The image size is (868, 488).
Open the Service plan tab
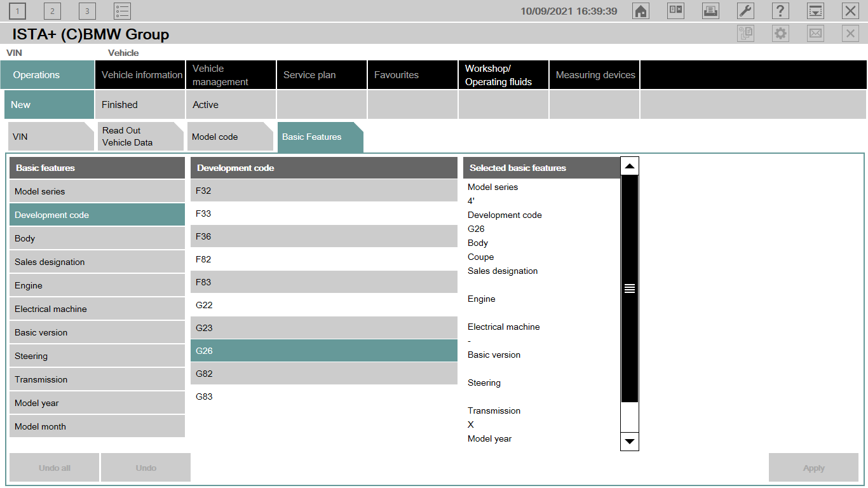pos(322,75)
